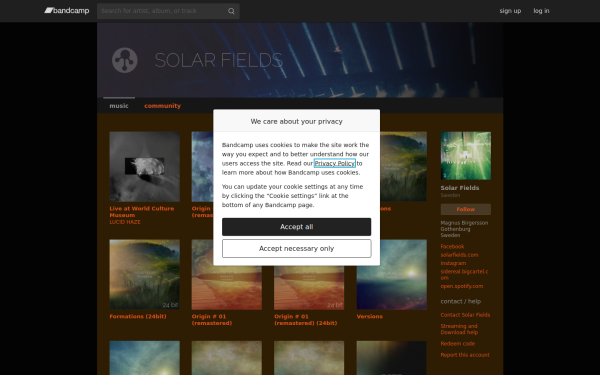Click Contact Solar Fields link
The width and height of the screenshot is (600, 375).
coord(465,315)
